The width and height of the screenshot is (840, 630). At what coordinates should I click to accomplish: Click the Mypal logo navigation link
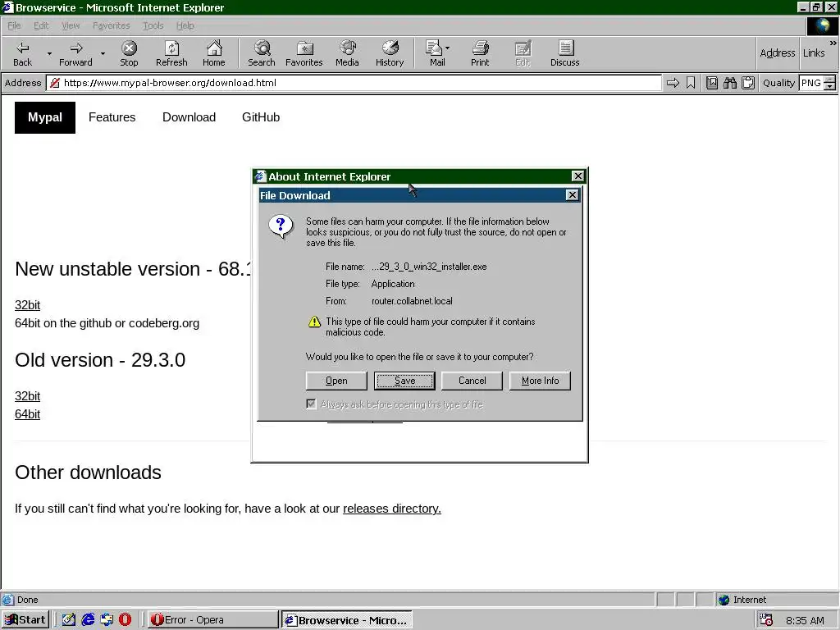(45, 117)
